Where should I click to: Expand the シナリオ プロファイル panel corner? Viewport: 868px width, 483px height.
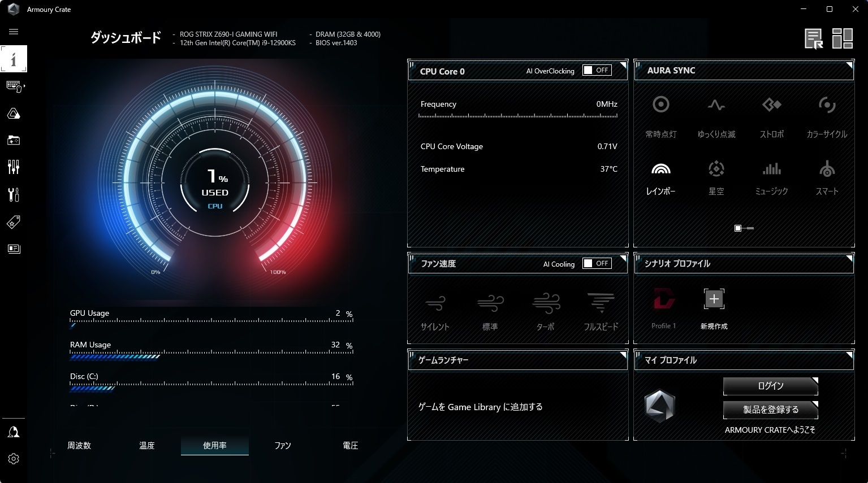[849, 258]
